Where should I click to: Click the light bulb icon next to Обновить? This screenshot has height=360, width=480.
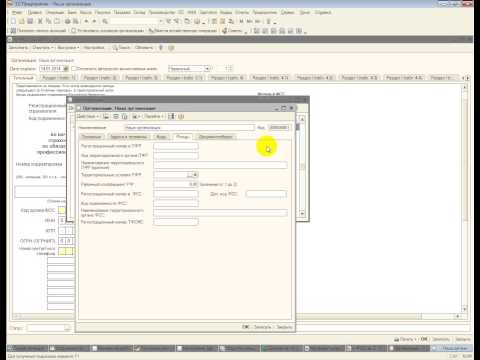[x=161, y=48]
